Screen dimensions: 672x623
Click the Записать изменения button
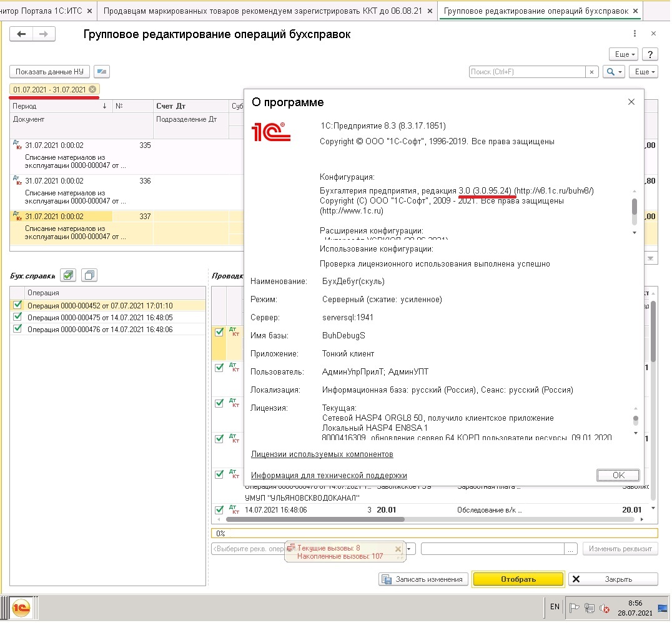pos(423,580)
